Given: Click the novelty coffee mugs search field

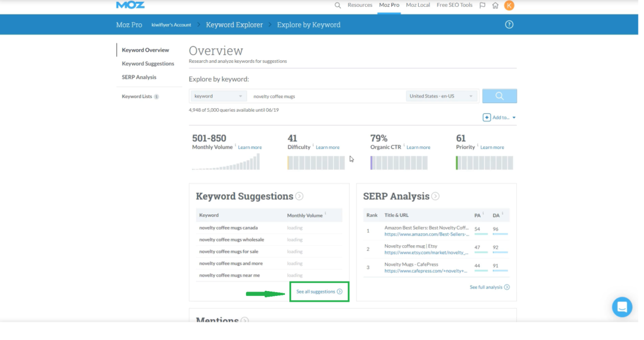Looking at the screenshot, I should point(327,96).
